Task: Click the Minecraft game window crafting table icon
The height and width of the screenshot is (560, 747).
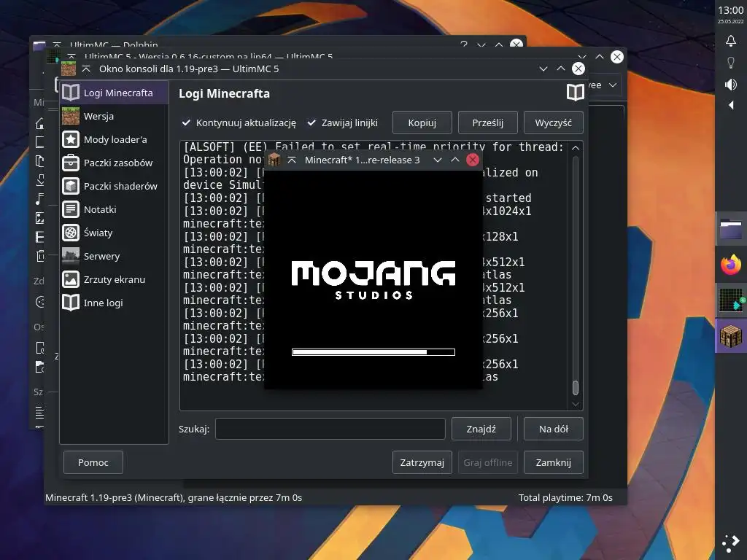Action: (x=274, y=160)
